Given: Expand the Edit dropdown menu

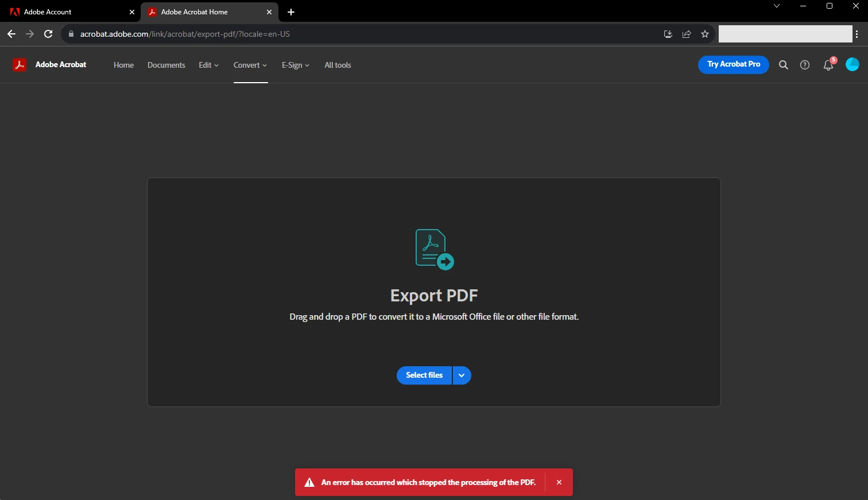Looking at the screenshot, I should [209, 65].
